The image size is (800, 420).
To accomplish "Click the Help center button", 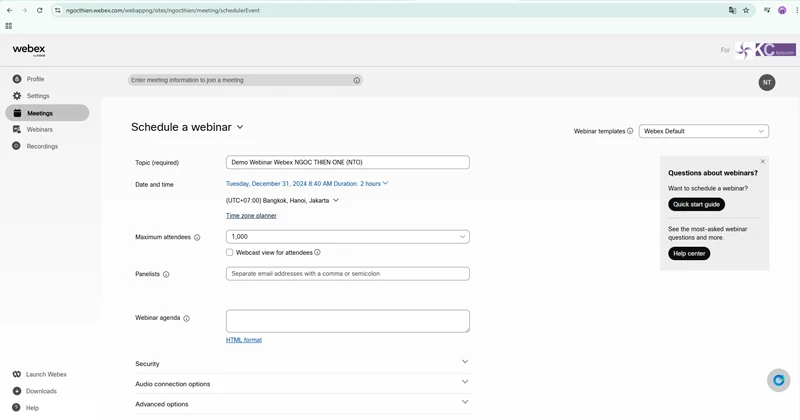I will pos(689,253).
